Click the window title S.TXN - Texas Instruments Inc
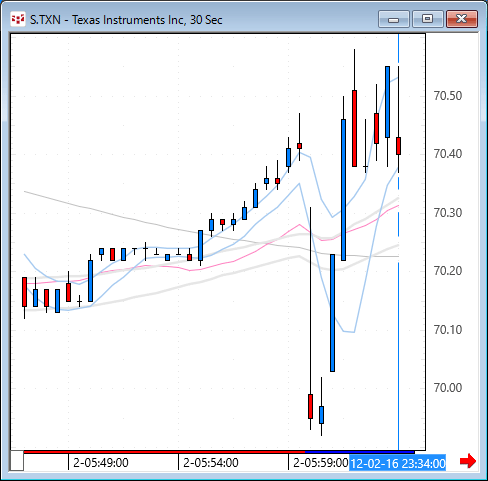This screenshot has height=481, width=488. pos(126,20)
